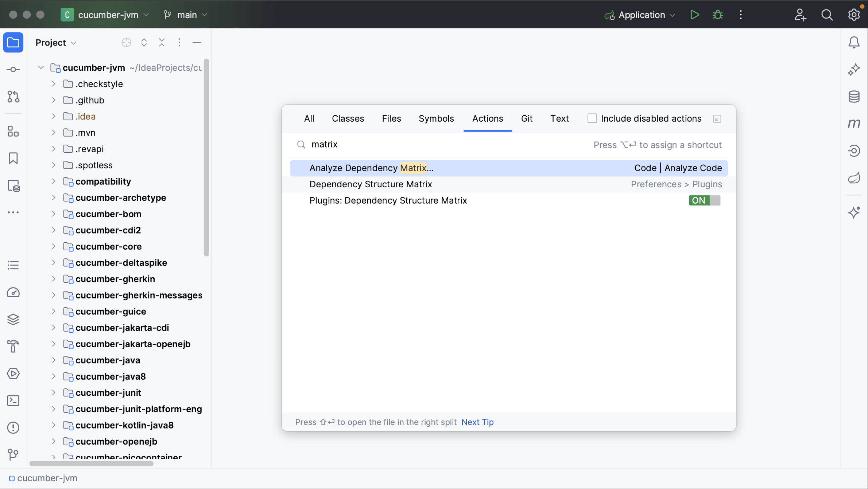Click the Bookmarks icon in sidebar
This screenshot has height=489, width=868.
point(13,157)
